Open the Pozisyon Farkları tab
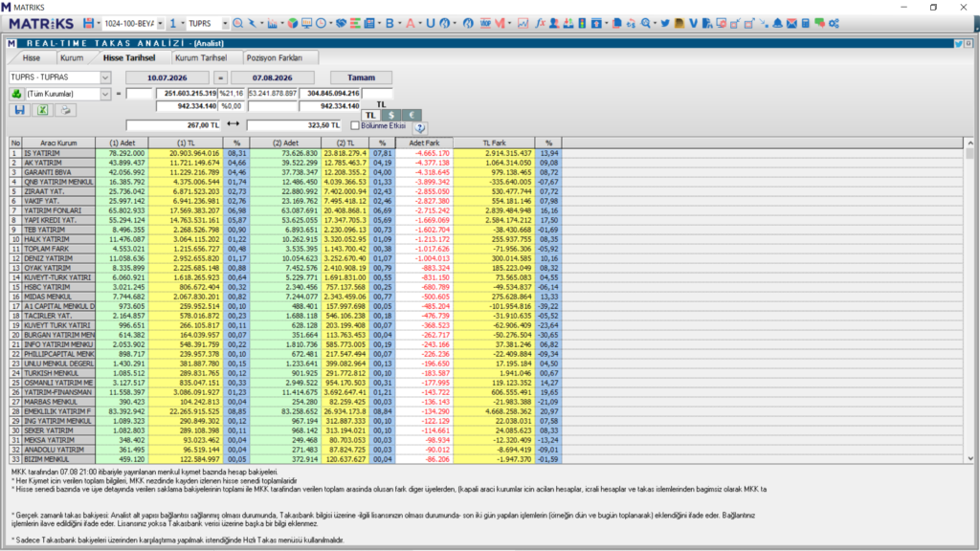This screenshot has height=551, width=980. (275, 58)
